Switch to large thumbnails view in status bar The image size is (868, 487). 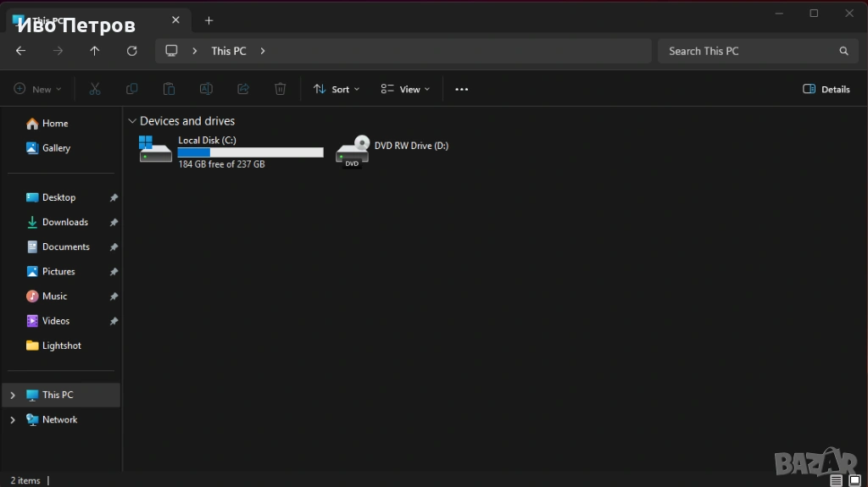click(x=854, y=480)
